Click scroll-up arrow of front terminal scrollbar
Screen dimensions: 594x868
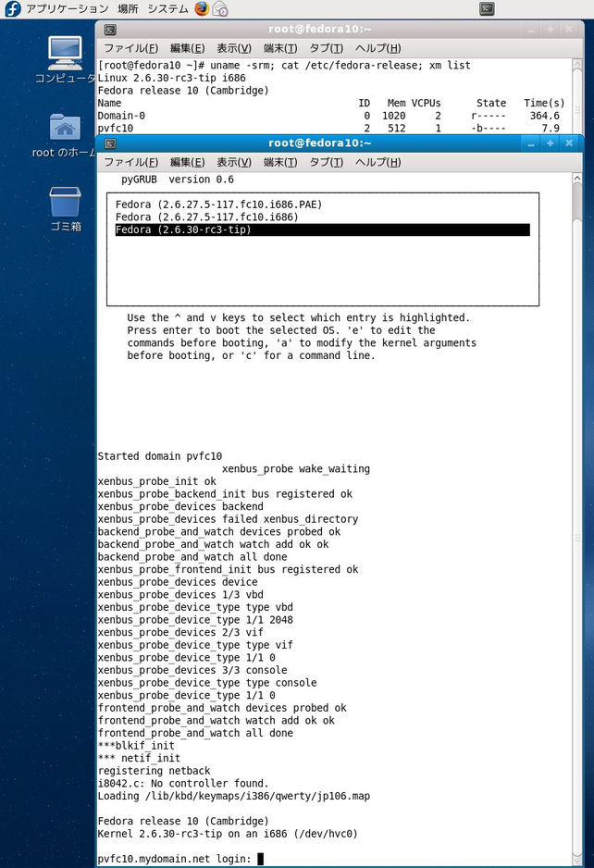point(576,179)
